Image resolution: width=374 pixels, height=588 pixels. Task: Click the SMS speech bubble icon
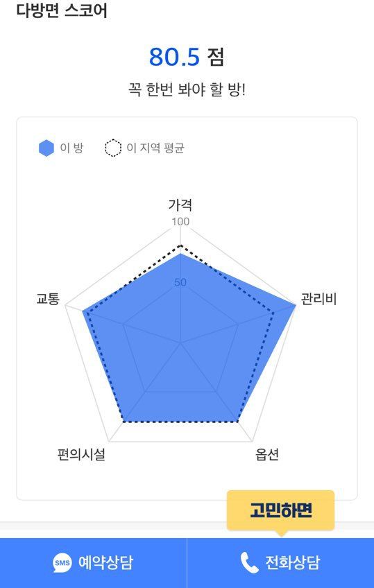tap(62, 563)
